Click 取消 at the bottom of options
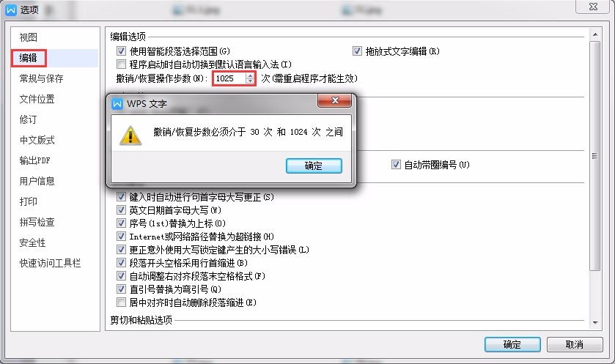This screenshot has width=615, height=364. tap(575, 344)
